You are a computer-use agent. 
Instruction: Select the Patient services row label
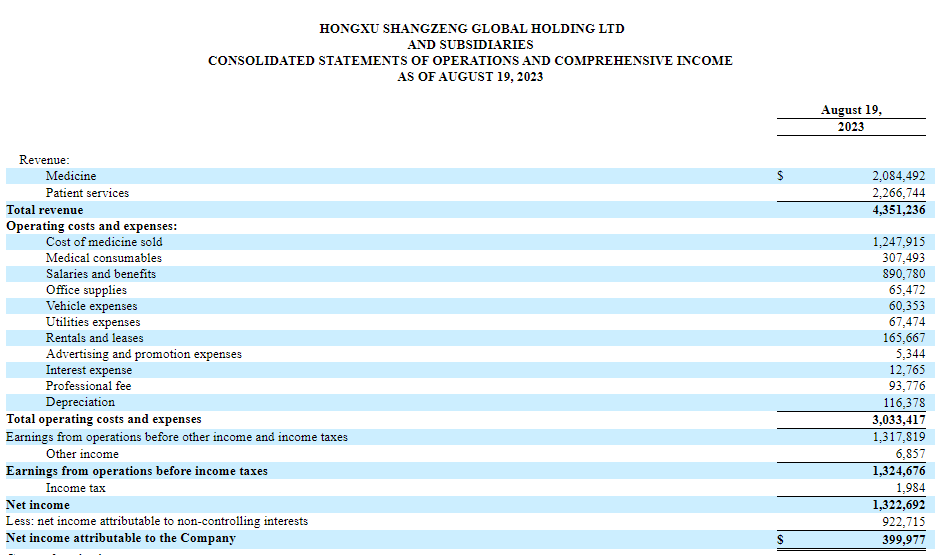tap(87, 193)
